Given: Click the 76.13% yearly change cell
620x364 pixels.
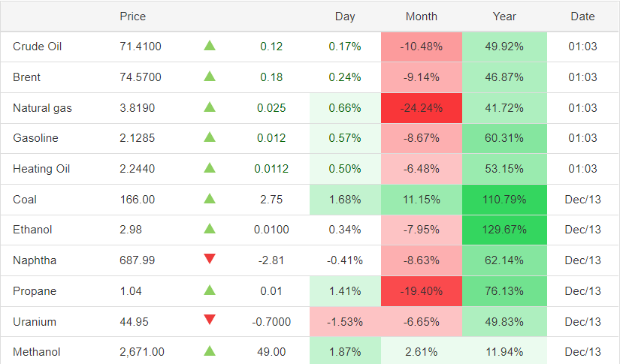Looking at the screenshot, I should point(504,291).
